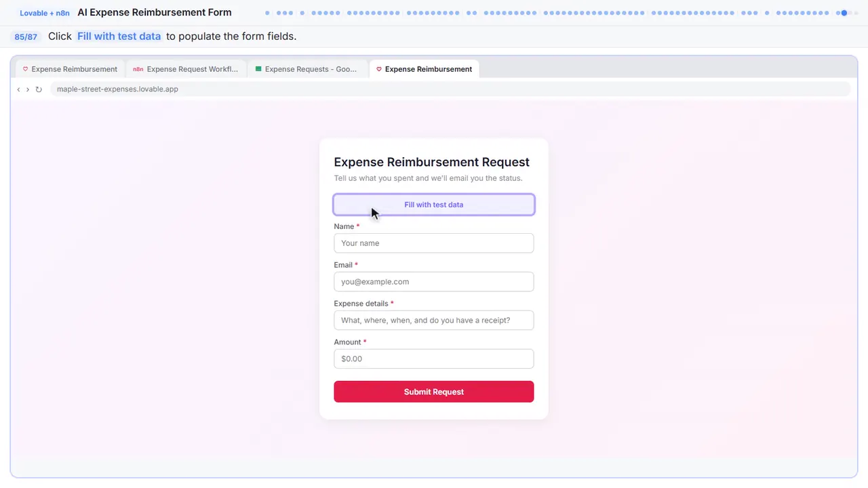This screenshot has width=868, height=488.
Task: Click the browser back arrow
Action: coord(18,89)
